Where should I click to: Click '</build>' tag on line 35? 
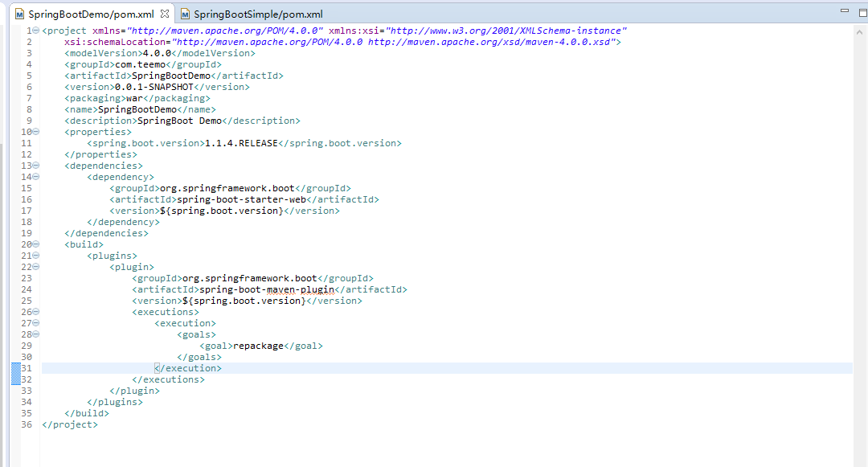pyautogui.click(x=87, y=413)
